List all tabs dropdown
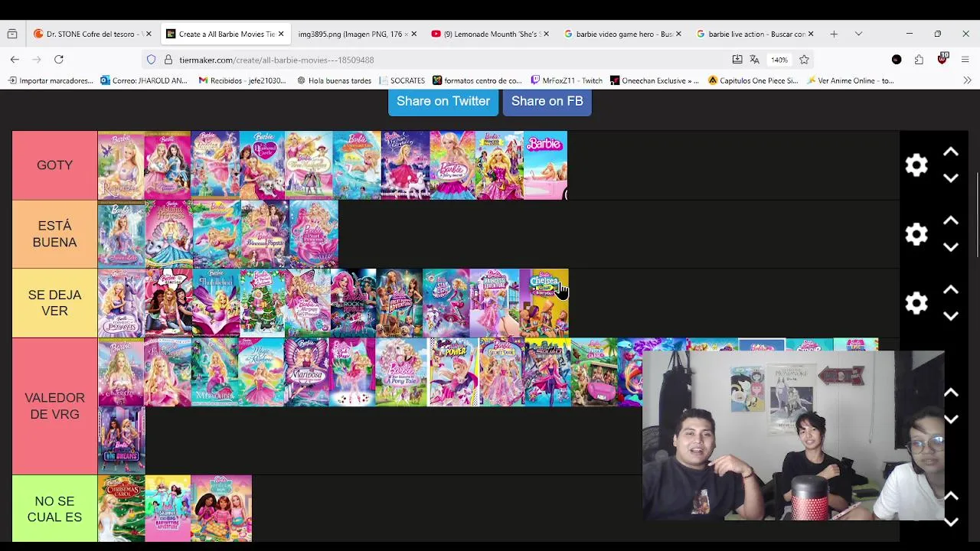Screen dimensions: 980x551 coord(858,34)
